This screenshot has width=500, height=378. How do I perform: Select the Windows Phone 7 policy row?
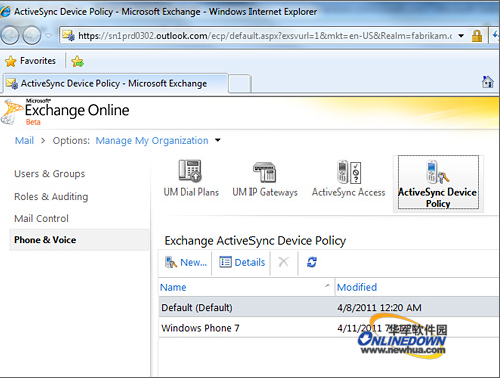(328, 328)
